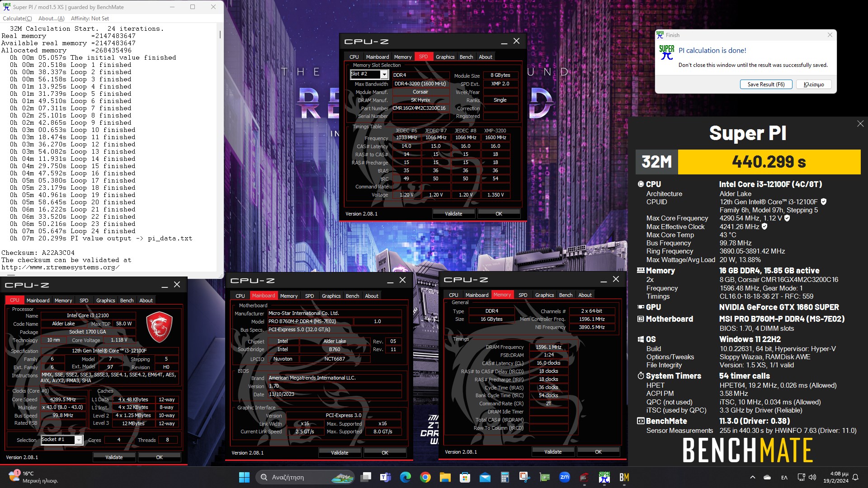Open the Snipping Tool from the taskbar

(525, 477)
